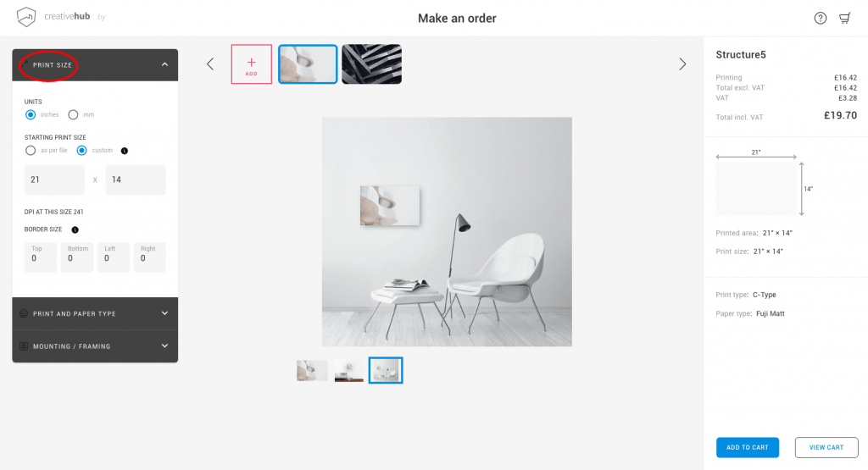Open the help question mark icon
This screenshot has height=470, width=868.
point(820,19)
